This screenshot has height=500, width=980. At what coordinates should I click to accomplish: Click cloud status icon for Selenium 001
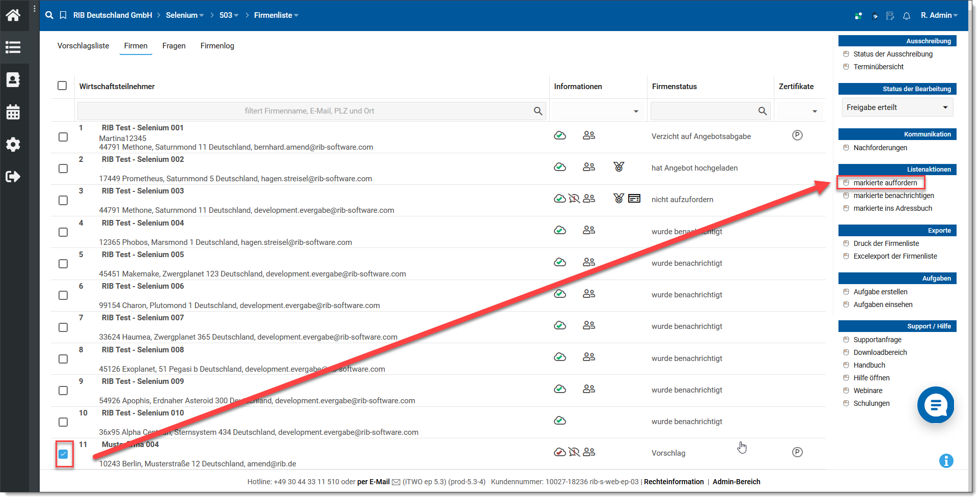click(x=560, y=135)
